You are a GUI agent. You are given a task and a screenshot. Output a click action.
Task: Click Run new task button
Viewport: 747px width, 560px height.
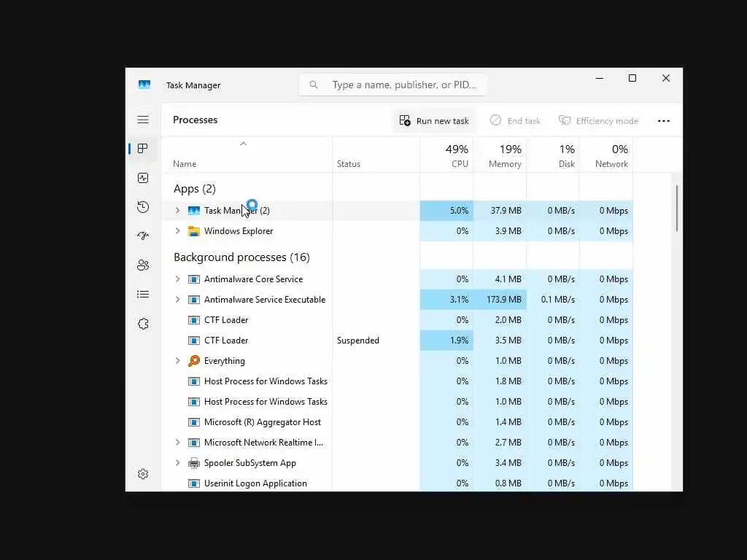point(434,121)
